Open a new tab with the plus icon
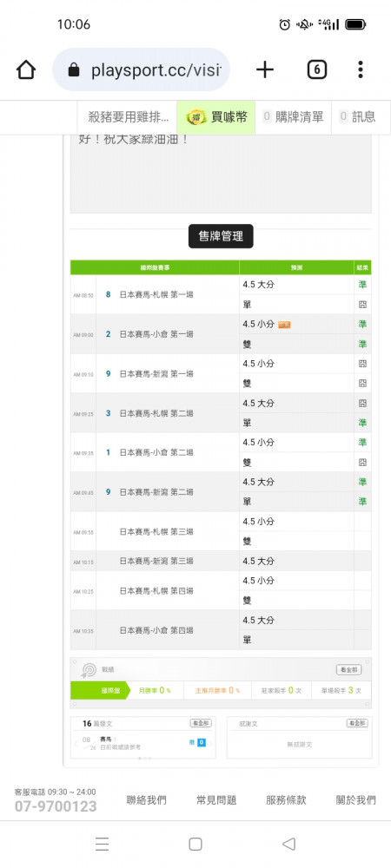391x868 pixels. coord(265,69)
